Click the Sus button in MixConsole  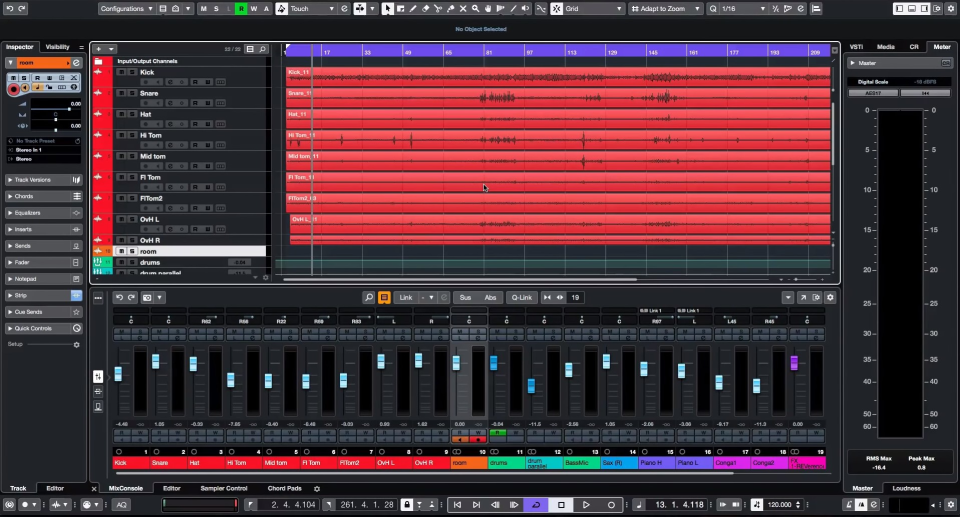(x=465, y=297)
